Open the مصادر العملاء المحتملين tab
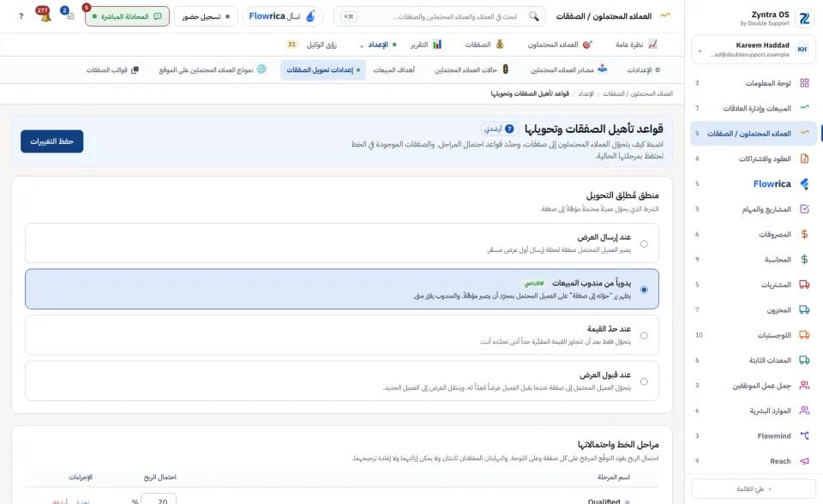The width and height of the screenshot is (823, 504). click(568, 69)
